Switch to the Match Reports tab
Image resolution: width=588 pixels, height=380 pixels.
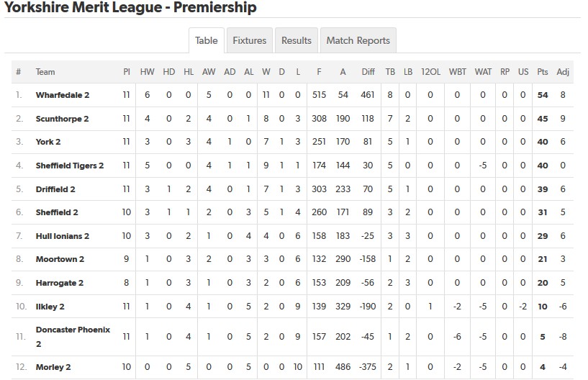pos(358,41)
